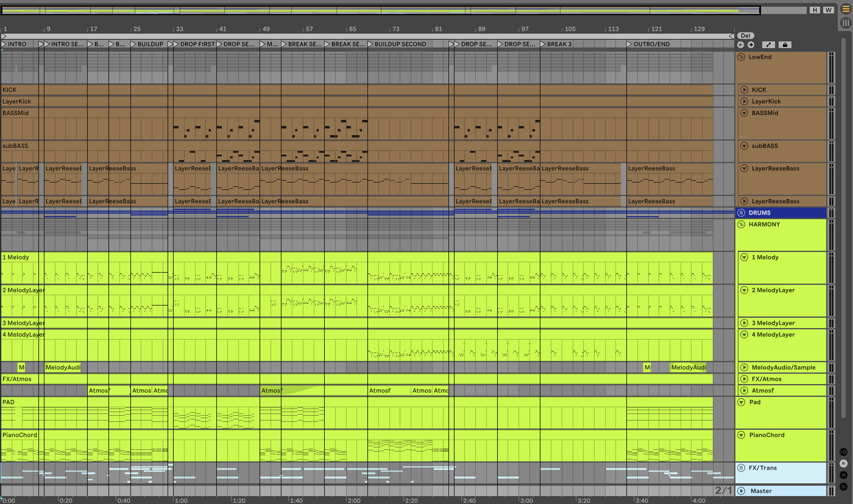Click the arrangement overview zoom bar
Viewport: 853px width, 504px height.
point(380,11)
